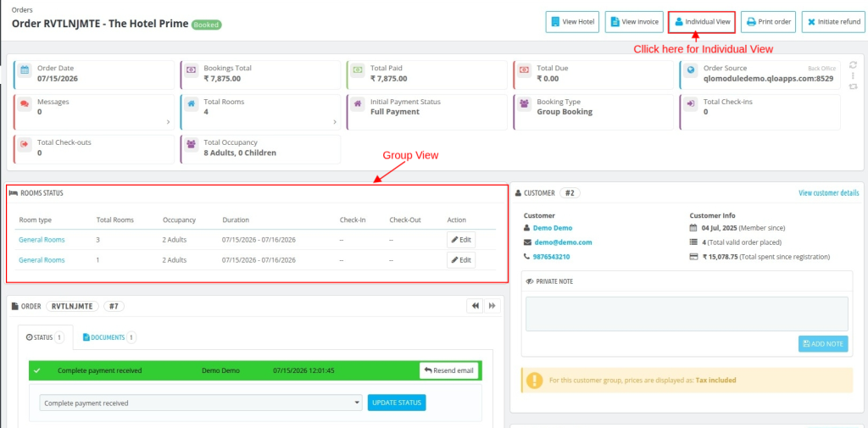The image size is (868, 428).
Task: Click the Total Due money icon
Action: point(524,70)
